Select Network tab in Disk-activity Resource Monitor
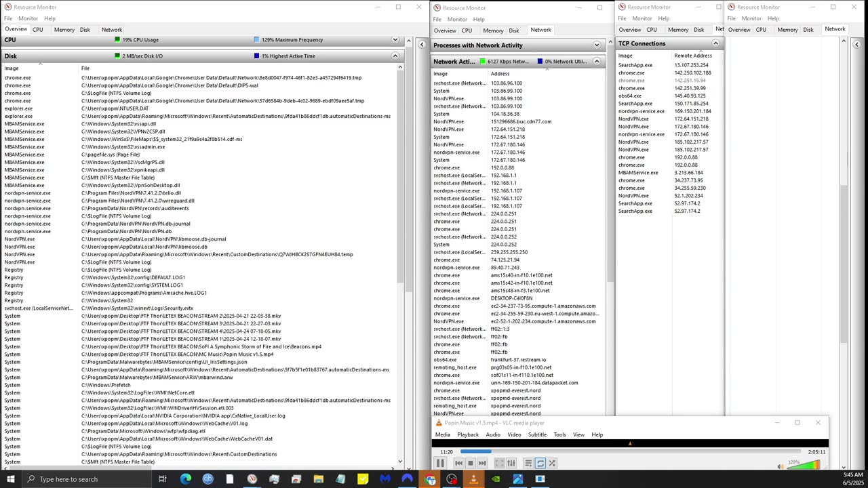Viewport: 868px width, 488px height. (x=112, y=30)
